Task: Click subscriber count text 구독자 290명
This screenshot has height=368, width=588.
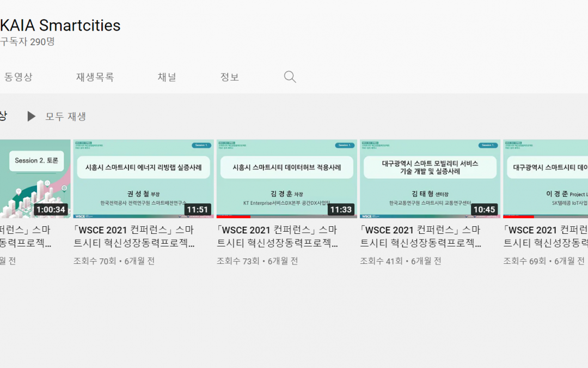Action: point(27,41)
